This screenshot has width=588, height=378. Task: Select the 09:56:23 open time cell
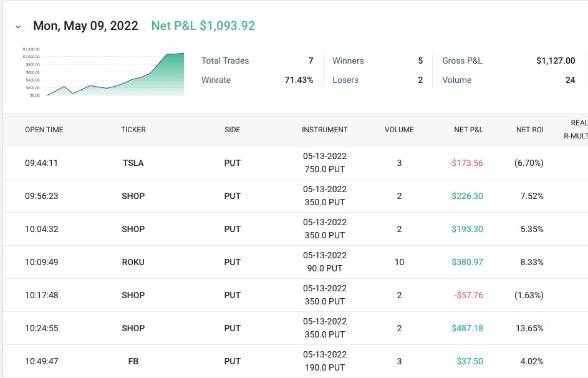click(x=41, y=196)
